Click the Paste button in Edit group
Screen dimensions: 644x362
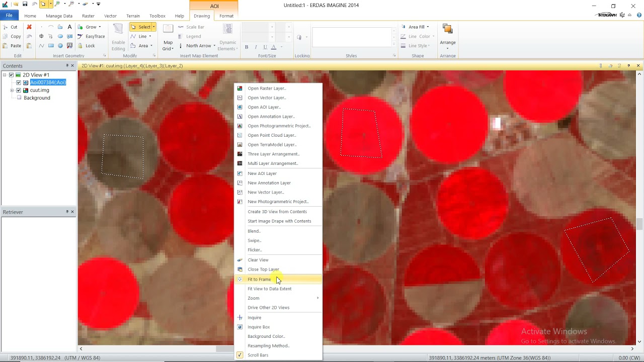(12, 46)
